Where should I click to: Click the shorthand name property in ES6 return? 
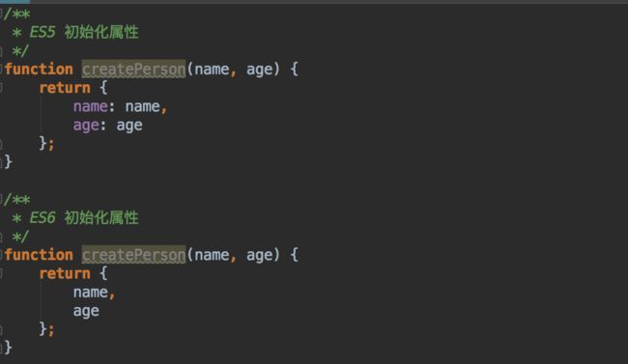pos(91,293)
